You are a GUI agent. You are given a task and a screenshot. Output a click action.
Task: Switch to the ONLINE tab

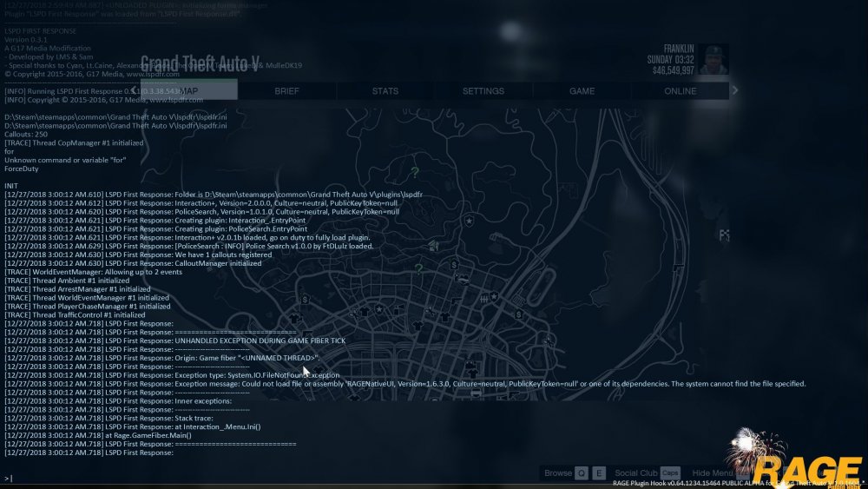pyautogui.click(x=681, y=91)
